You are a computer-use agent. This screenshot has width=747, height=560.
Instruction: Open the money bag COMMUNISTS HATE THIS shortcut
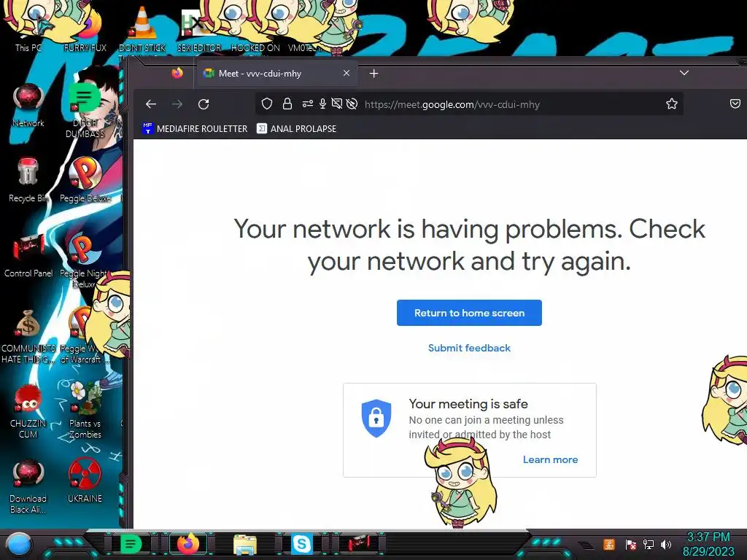click(28, 336)
